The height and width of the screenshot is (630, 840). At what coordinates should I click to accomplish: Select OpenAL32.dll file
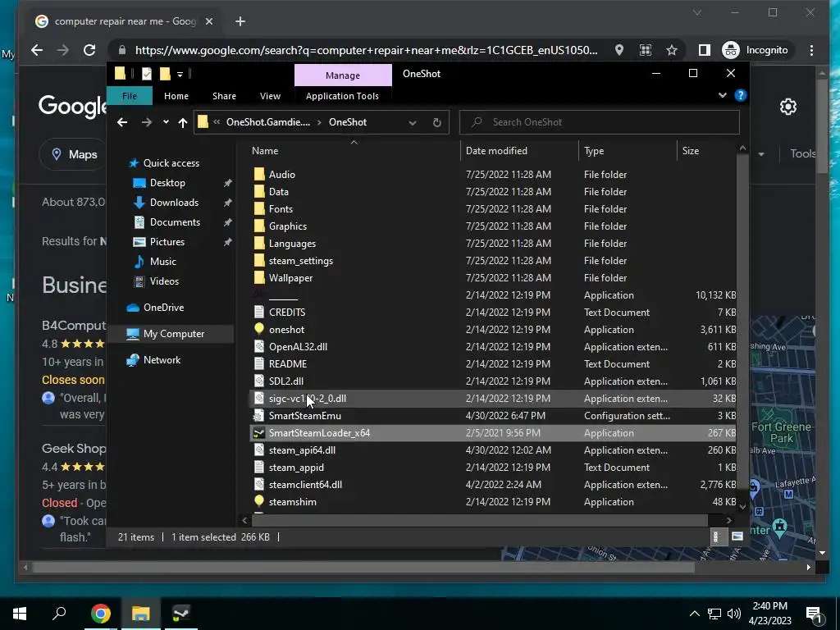298,347
